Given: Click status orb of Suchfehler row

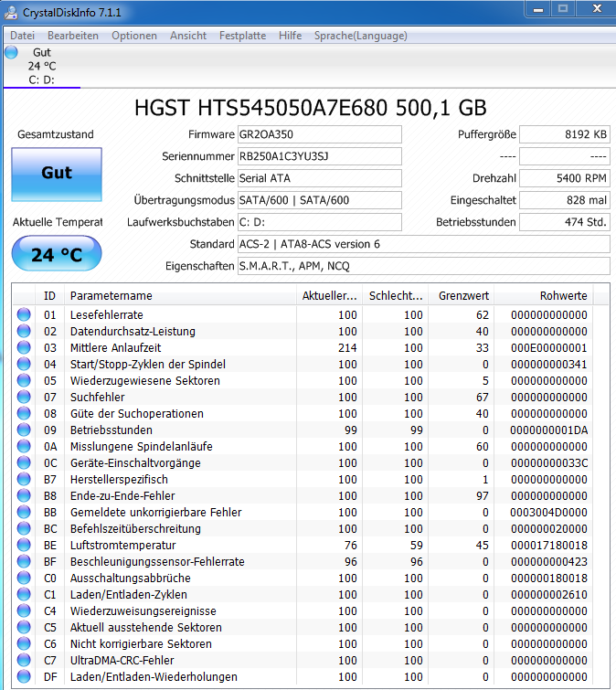Looking at the screenshot, I should (24, 397).
